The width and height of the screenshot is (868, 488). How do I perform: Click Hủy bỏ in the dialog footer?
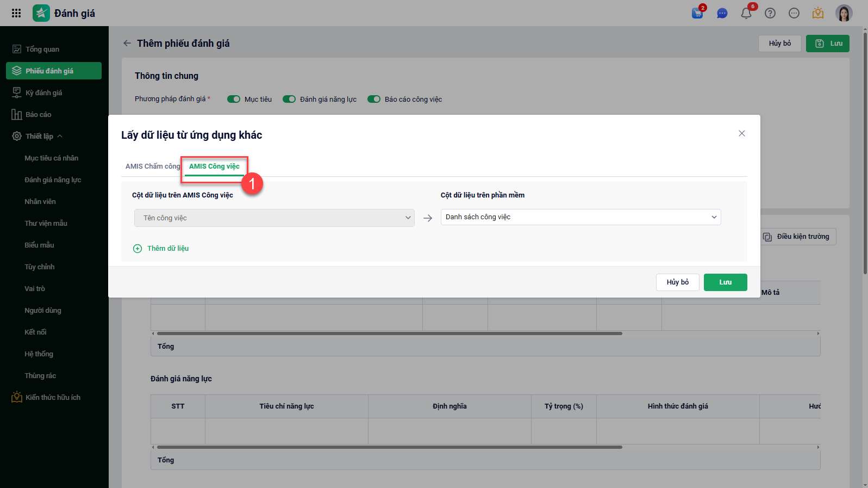tap(677, 282)
